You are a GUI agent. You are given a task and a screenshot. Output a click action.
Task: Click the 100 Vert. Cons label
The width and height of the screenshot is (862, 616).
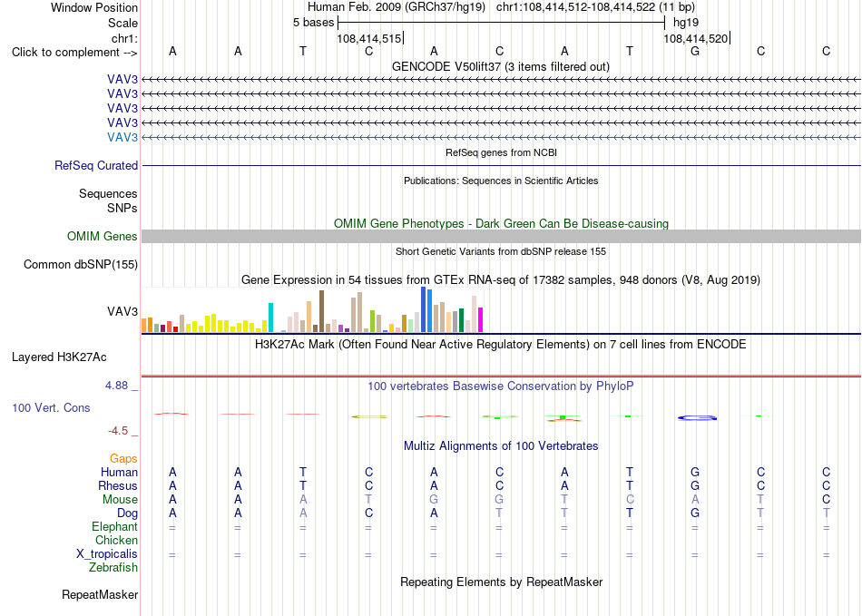click(x=51, y=407)
